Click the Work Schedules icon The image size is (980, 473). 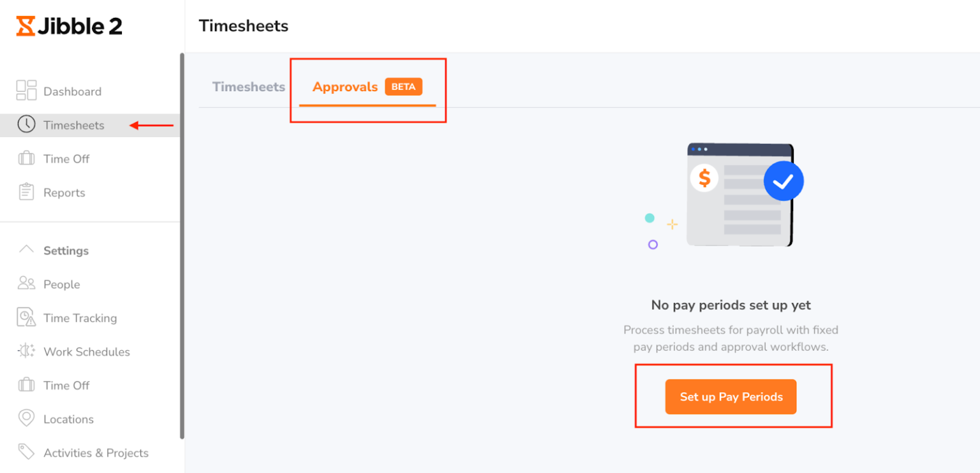click(26, 351)
